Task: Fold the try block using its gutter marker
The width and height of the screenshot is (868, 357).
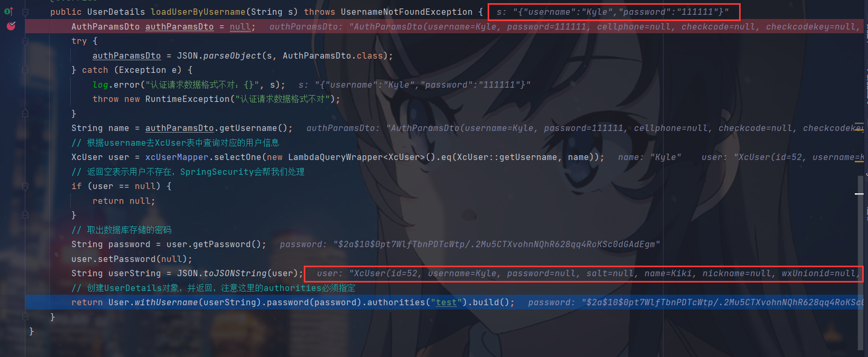Action: tap(25, 41)
